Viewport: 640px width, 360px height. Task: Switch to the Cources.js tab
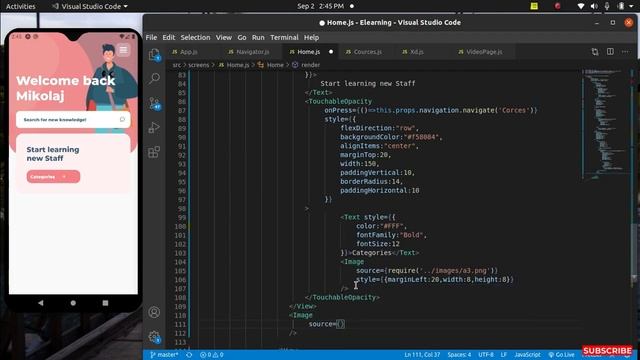pyautogui.click(x=367, y=52)
